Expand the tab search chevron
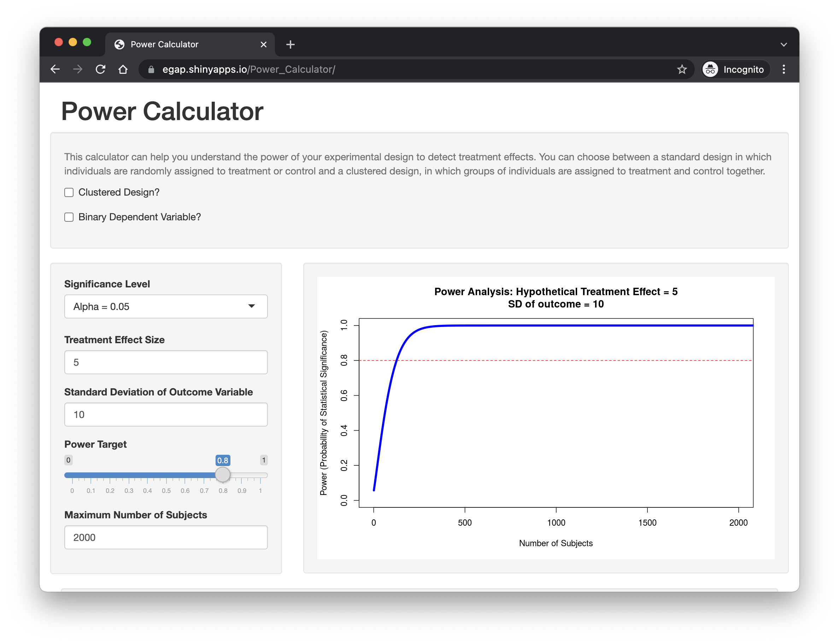 784,44
